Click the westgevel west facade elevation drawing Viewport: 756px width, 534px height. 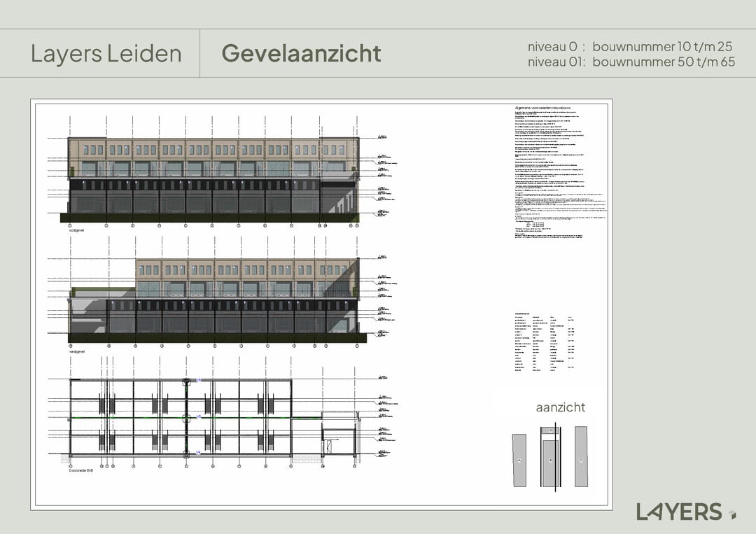coord(217,301)
